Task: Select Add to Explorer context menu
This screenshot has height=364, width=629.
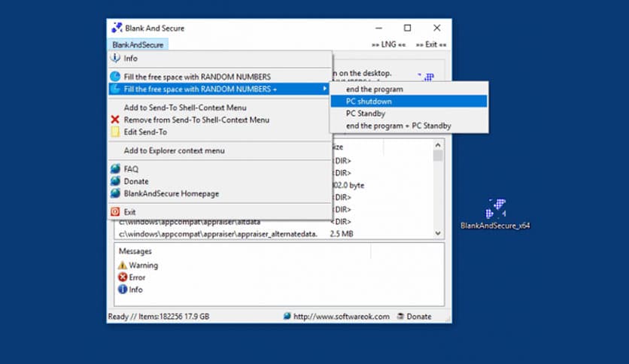Action: (x=220, y=150)
